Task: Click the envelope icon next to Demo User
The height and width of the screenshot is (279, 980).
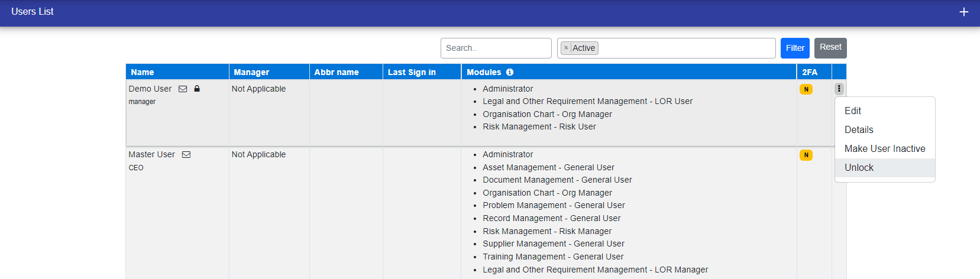Action: [183, 89]
